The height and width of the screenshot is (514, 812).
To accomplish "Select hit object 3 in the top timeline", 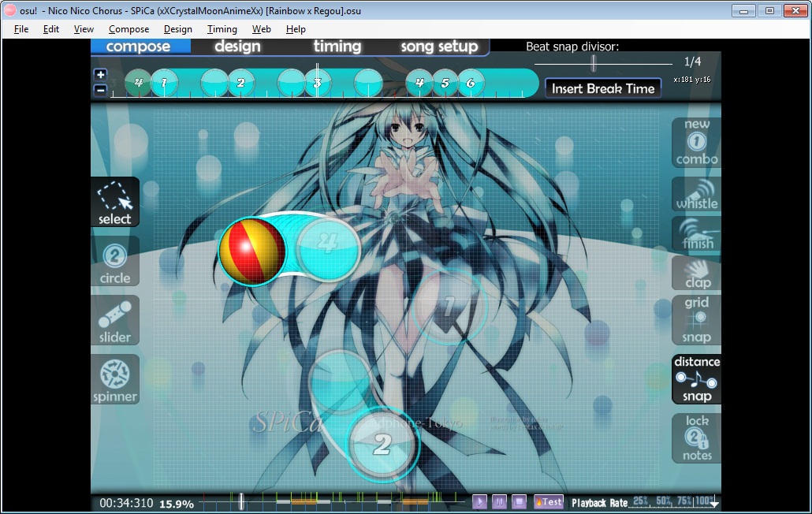I will [x=318, y=83].
